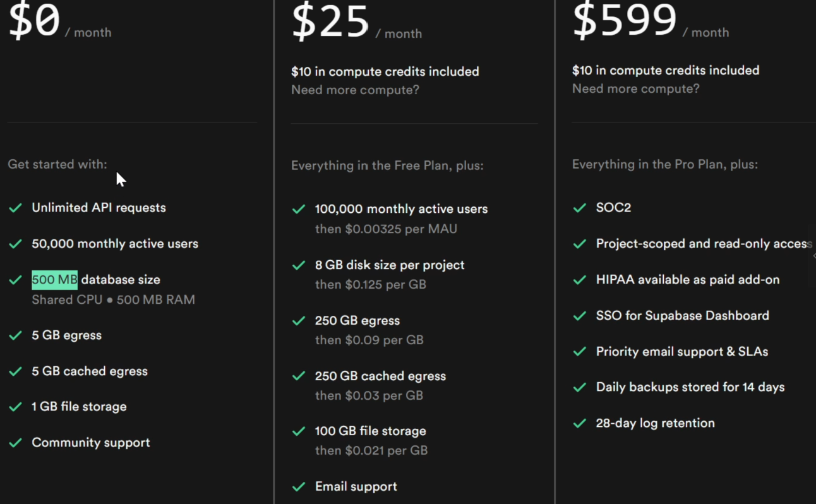The height and width of the screenshot is (504, 816).
Task: Click Priority email support & SLAs item
Action: tap(682, 352)
